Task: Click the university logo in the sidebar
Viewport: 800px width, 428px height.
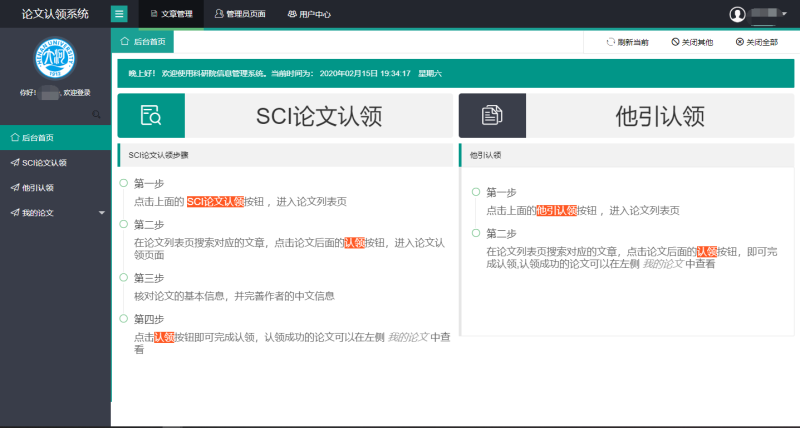Action: pos(55,58)
